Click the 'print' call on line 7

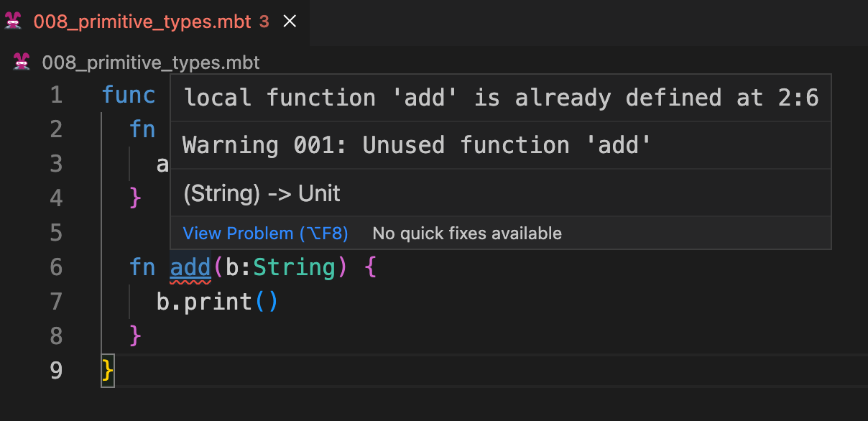pyautogui.click(x=218, y=302)
